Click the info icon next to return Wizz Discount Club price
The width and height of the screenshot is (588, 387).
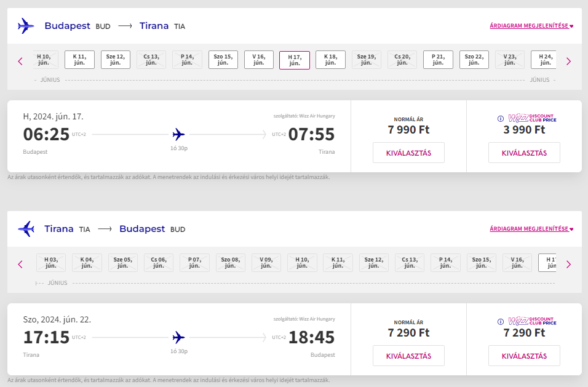click(x=501, y=322)
